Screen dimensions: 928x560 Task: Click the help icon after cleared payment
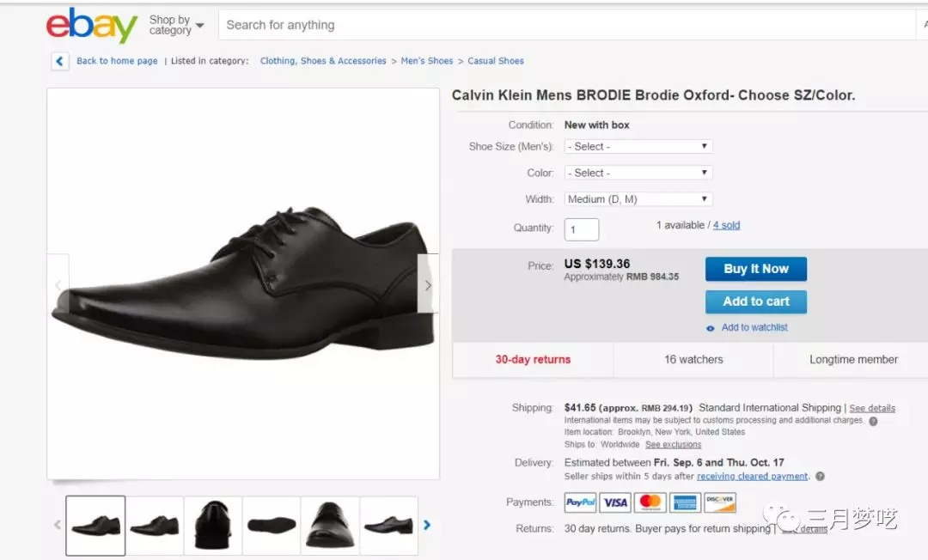(x=820, y=477)
